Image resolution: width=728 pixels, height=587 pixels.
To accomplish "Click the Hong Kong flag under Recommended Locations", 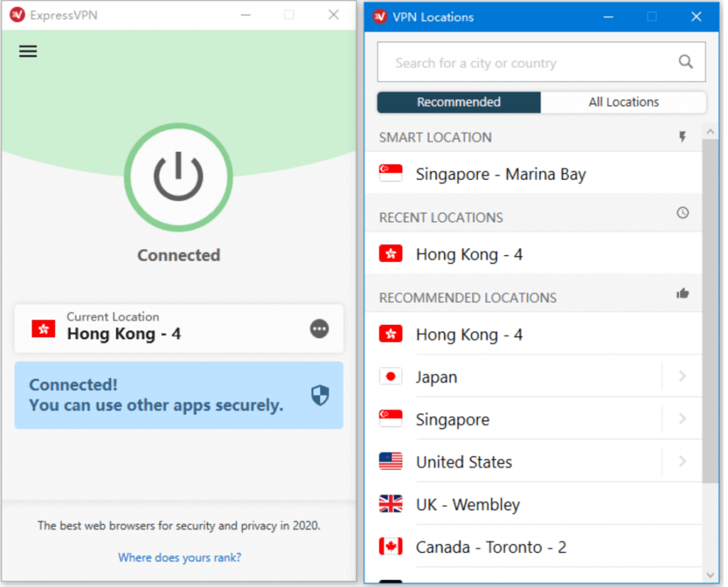I will (390, 334).
